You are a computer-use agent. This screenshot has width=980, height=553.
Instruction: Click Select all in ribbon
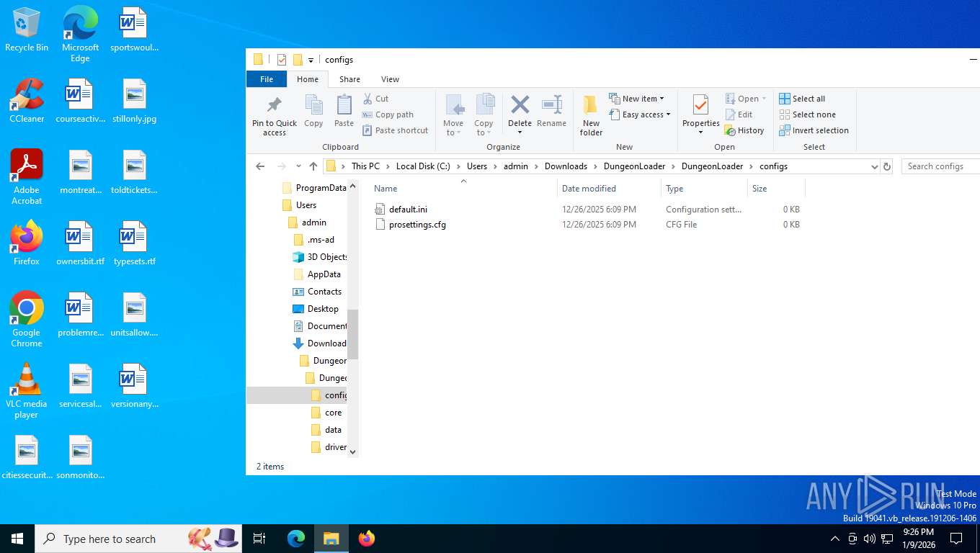[x=802, y=99]
